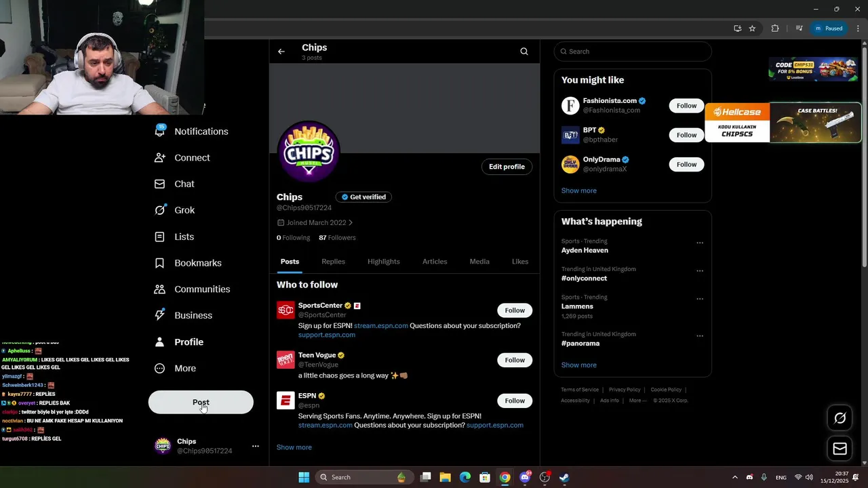Image resolution: width=868 pixels, height=488 pixels.
Task: Open more options for Lammens trend
Action: (x=700, y=299)
